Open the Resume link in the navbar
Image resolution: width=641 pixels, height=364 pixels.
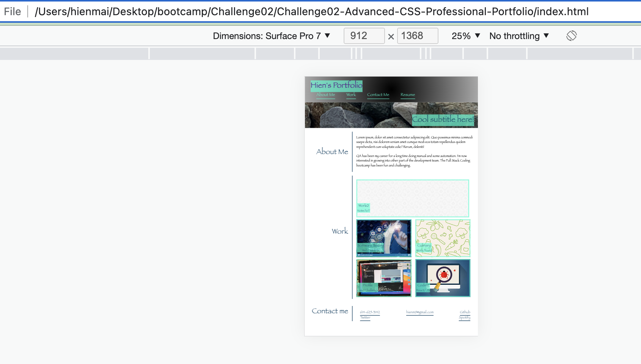[x=407, y=95]
